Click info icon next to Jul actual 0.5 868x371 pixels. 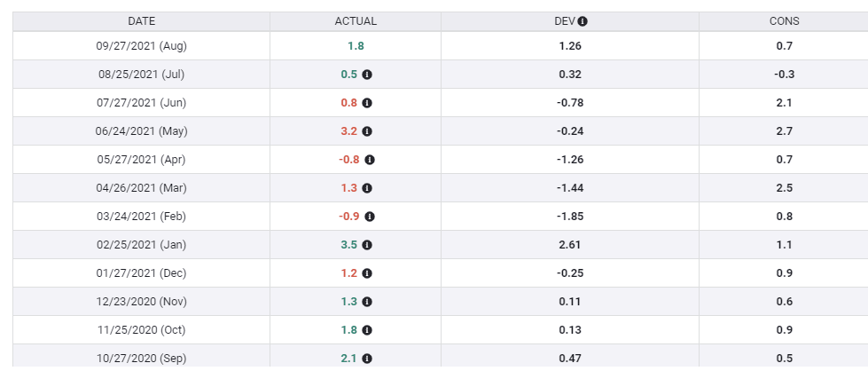[x=367, y=75]
